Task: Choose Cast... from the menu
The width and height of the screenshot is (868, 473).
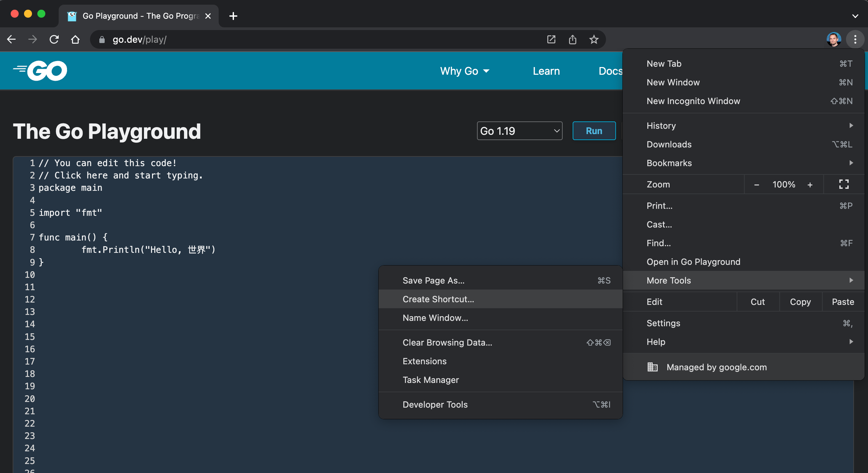Action: click(x=743, y=224)
